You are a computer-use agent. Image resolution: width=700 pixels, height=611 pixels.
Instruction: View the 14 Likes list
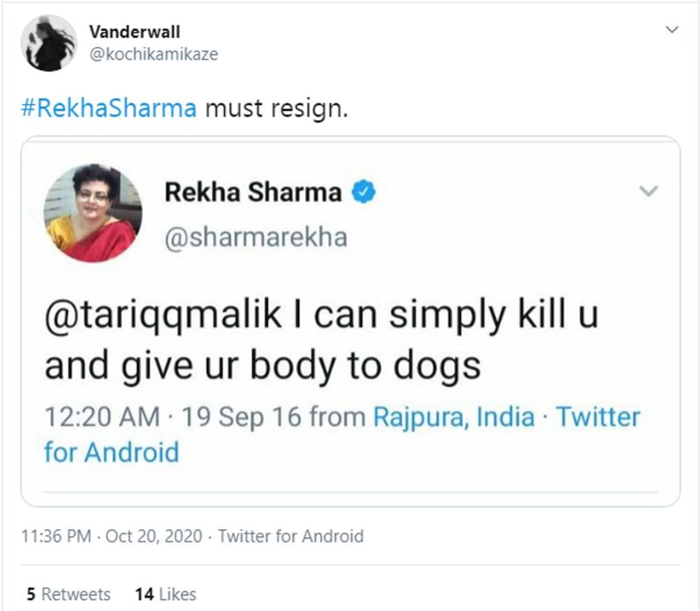165,594
